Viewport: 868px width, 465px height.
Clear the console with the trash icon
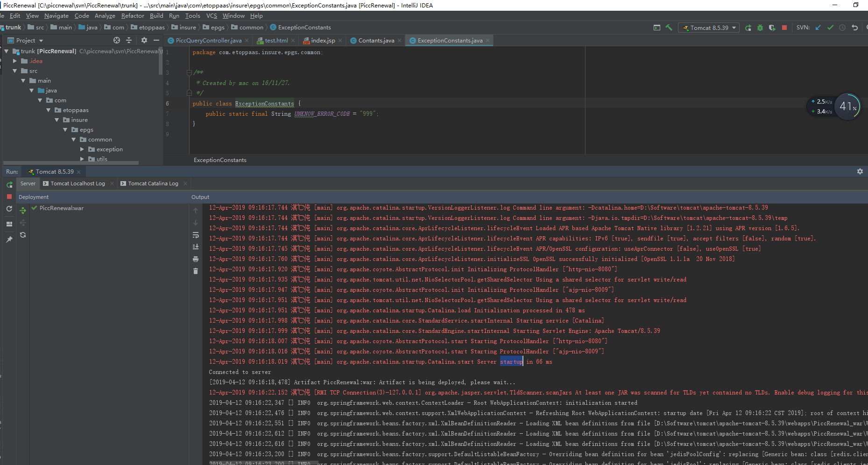click(196, 271)
